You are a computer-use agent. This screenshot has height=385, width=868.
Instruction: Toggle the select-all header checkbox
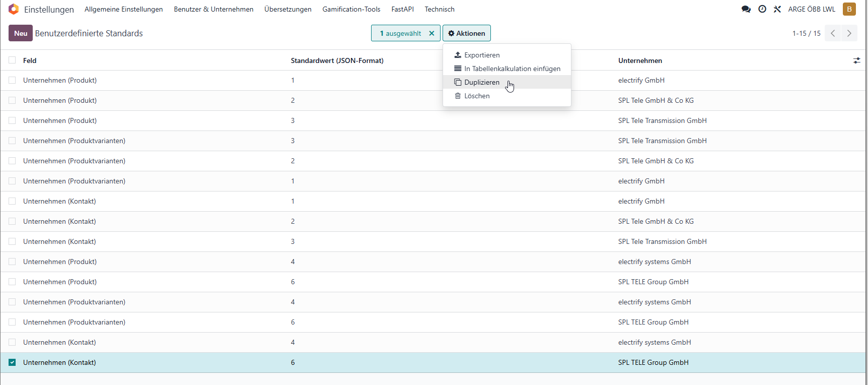point(12,60)
